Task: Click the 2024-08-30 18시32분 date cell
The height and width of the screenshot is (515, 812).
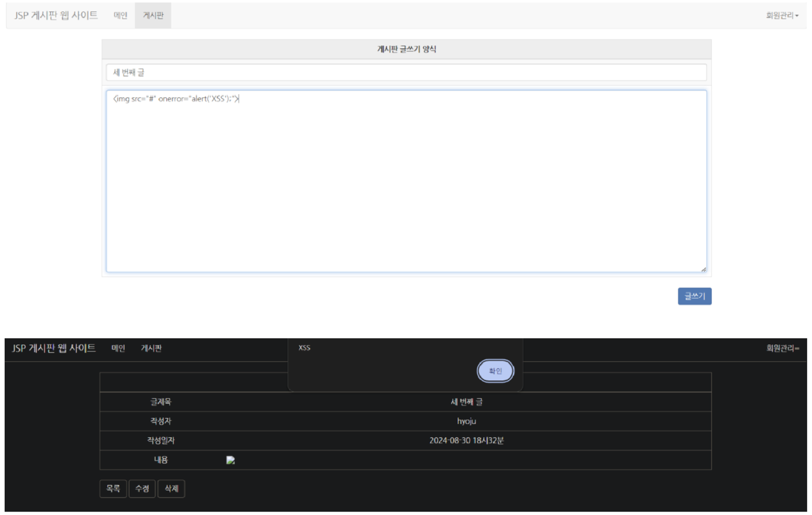Action: coord(466,441)
